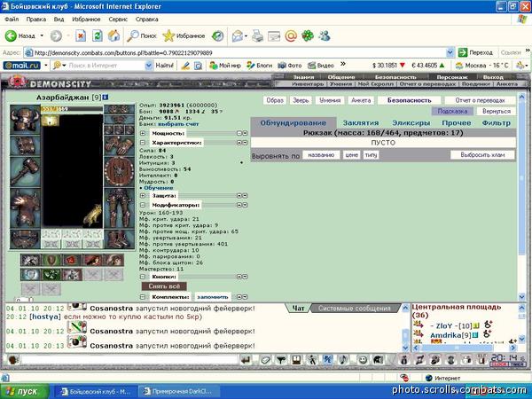Click the Выбросить хлам button

click(x=482, y=155)
